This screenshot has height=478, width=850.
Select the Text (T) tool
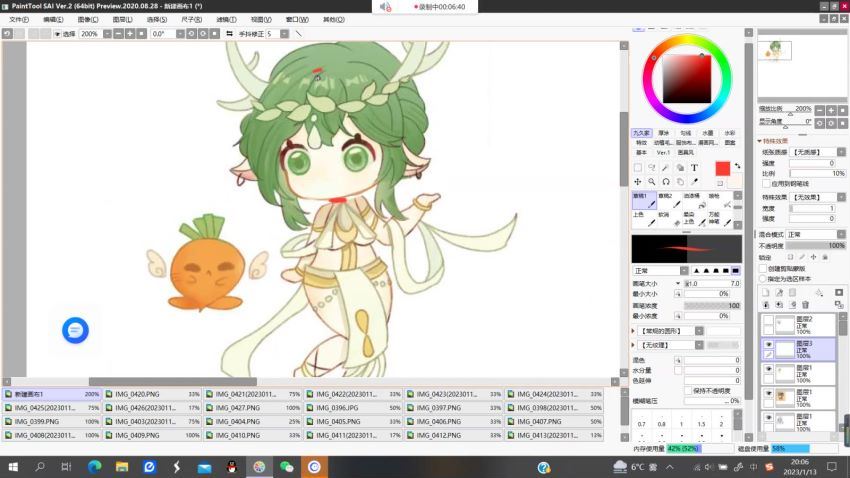coord(694,168)
